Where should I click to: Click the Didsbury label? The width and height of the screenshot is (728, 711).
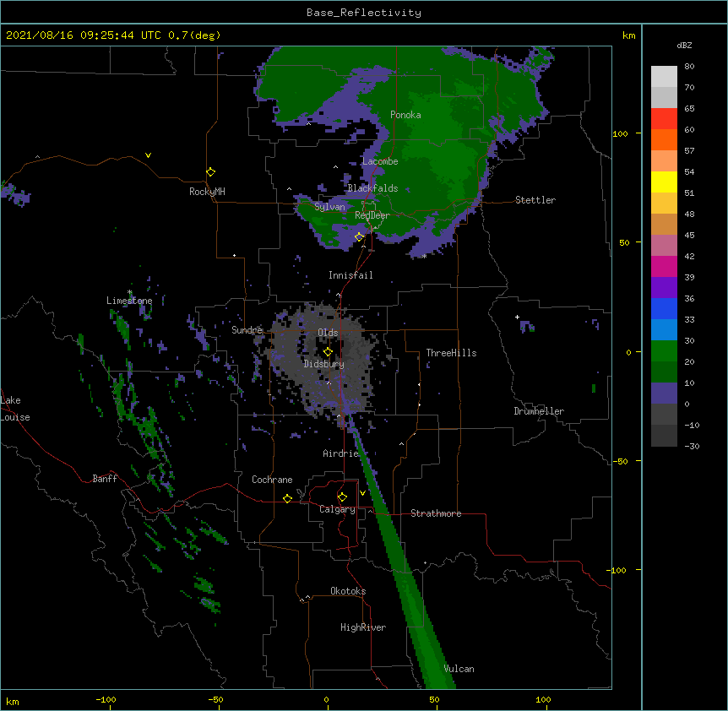[x=324, y=364]
